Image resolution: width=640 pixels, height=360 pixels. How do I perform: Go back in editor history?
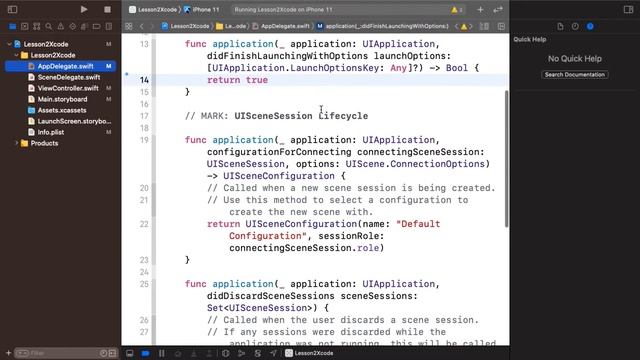tap(142, 26)
